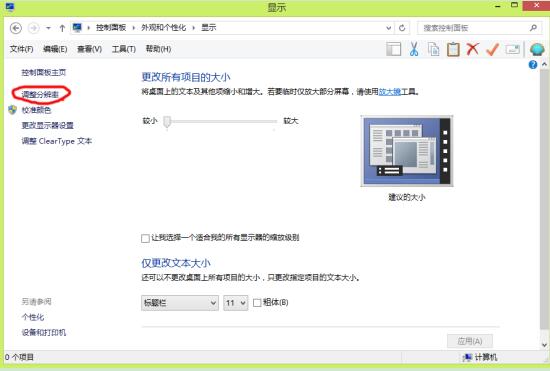Refresh the page with the refresh icon
Image resolution: width=550 pixels, height=371 pixels.
click(402, 28)
